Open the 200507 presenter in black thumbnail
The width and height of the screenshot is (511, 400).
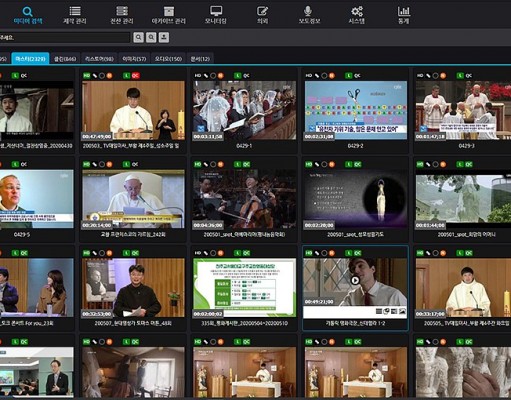click(x=133, y=288)
